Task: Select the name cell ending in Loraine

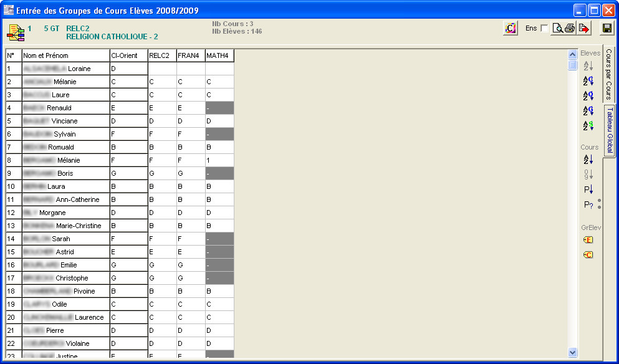Action: click(66, 69)
